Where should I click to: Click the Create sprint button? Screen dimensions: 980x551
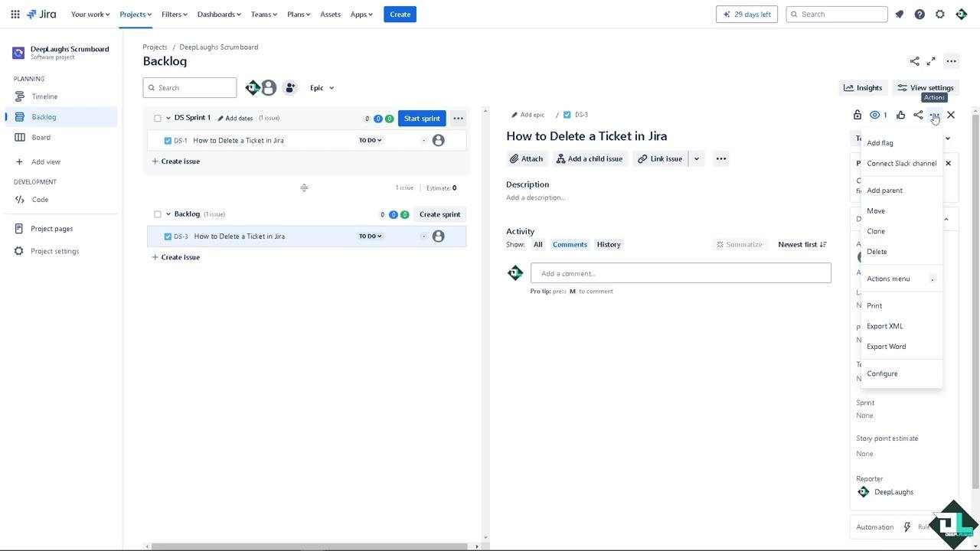[x=439, y=214]
